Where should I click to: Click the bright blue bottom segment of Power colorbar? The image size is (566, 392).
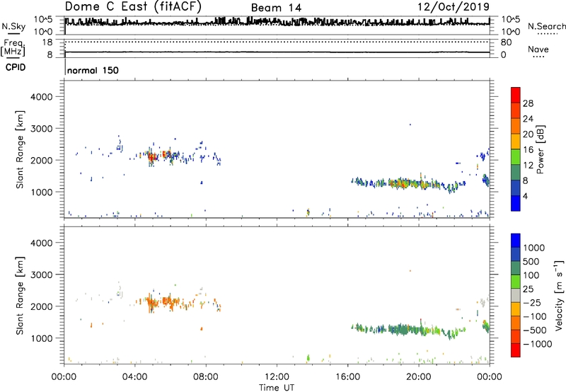(516, 203)
